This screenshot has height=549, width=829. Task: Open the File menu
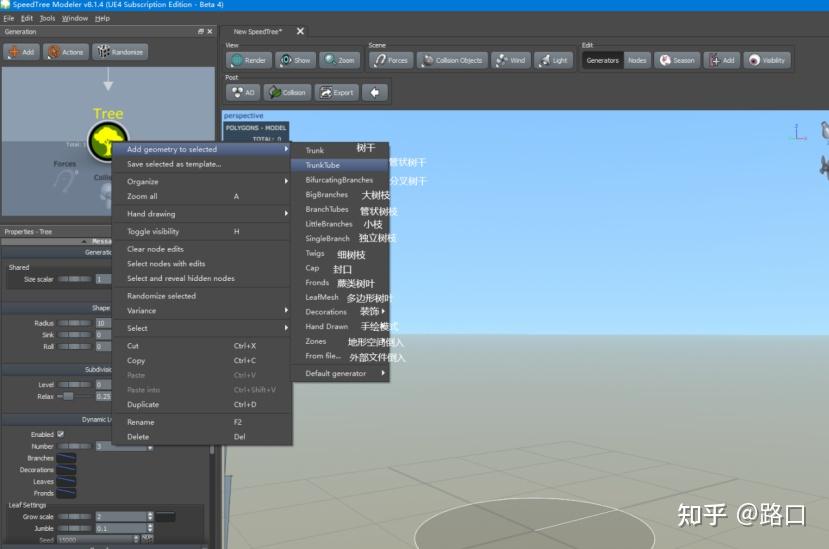click(8, 19)
